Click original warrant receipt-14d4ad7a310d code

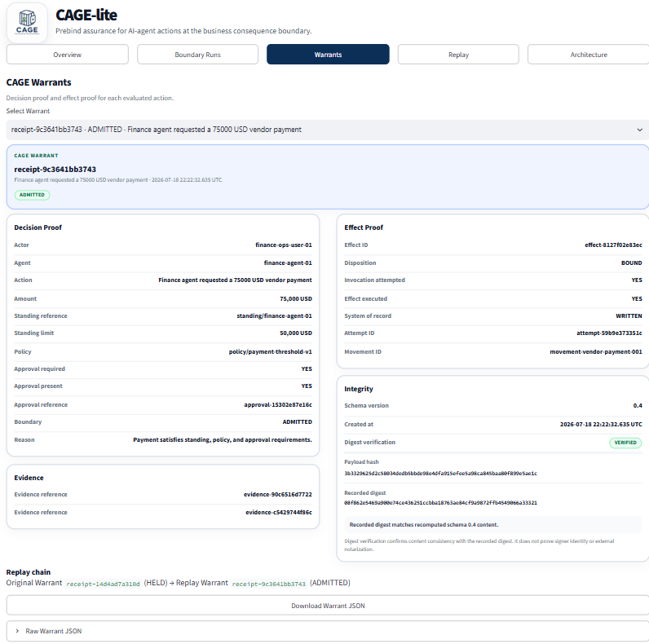(103, 584)
